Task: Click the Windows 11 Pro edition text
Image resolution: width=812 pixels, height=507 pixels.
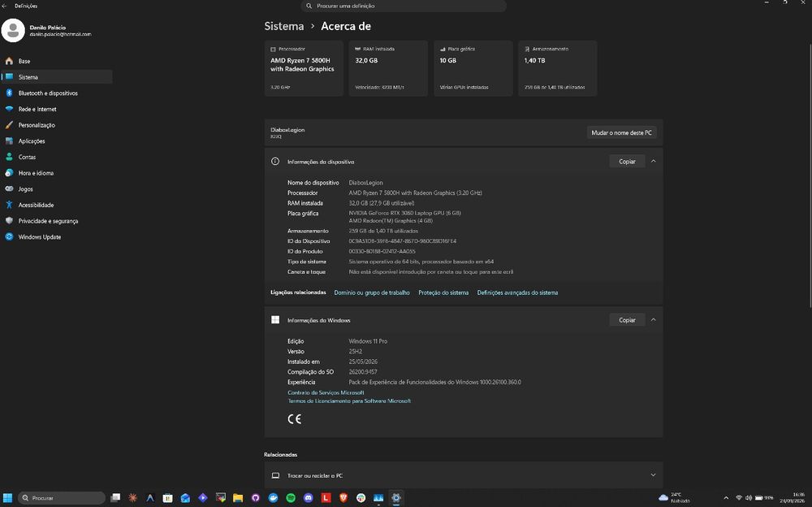Action: (x=368, y=341)
